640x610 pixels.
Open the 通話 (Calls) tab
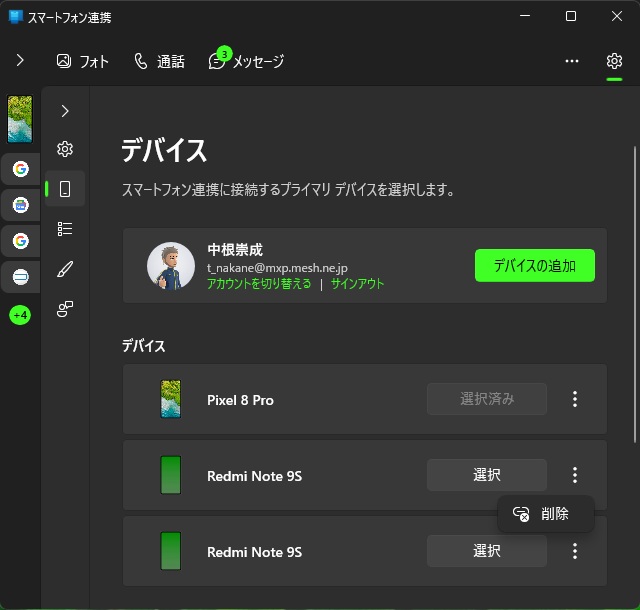pyautogui.click(x=160, y=62)
